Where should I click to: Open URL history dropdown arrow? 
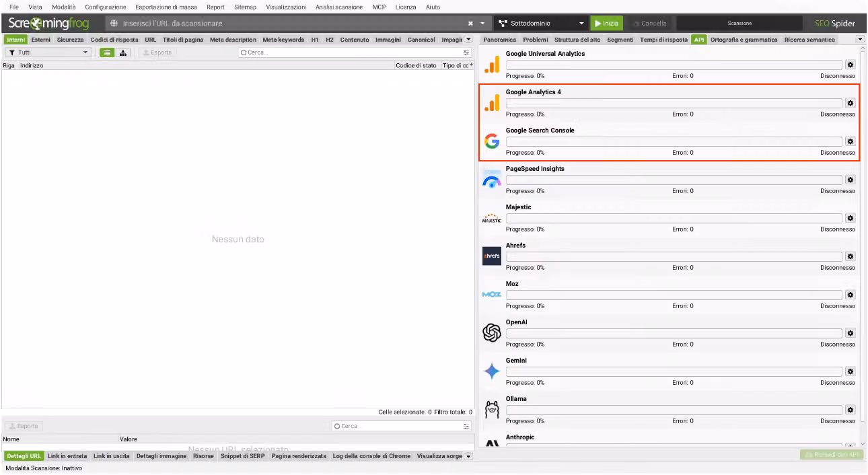[x=483, y=23]
